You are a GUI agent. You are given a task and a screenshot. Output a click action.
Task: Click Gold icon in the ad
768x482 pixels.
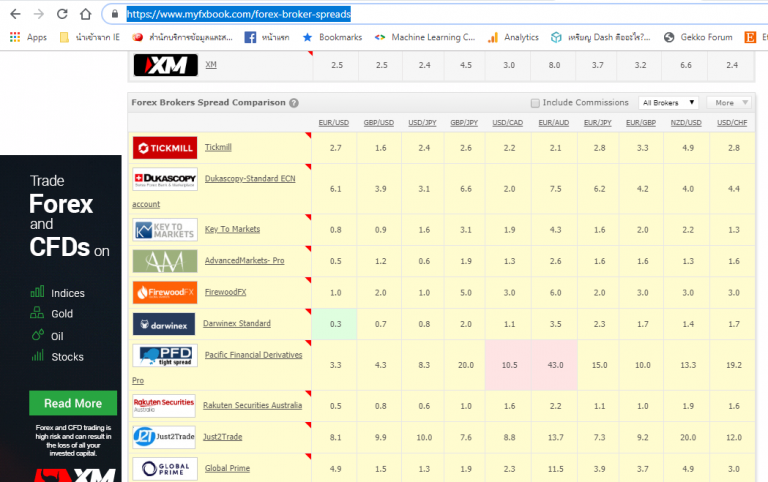click(x=37, y=313)
